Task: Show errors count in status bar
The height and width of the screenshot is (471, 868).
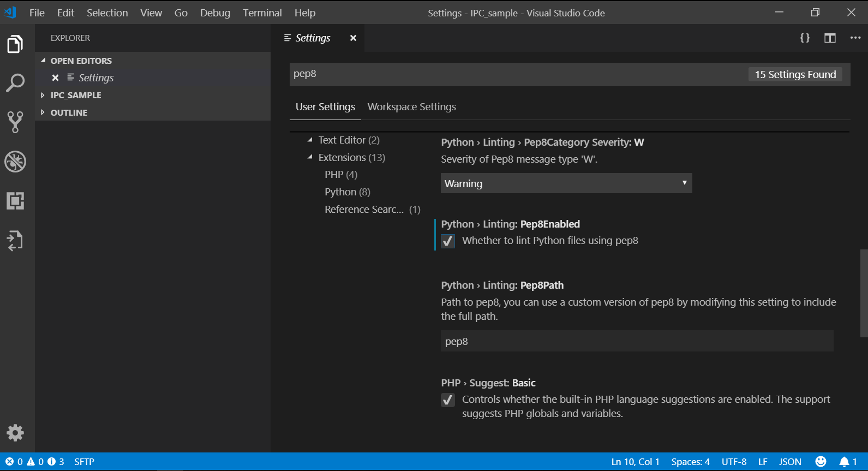Action: tap(14, 462)
